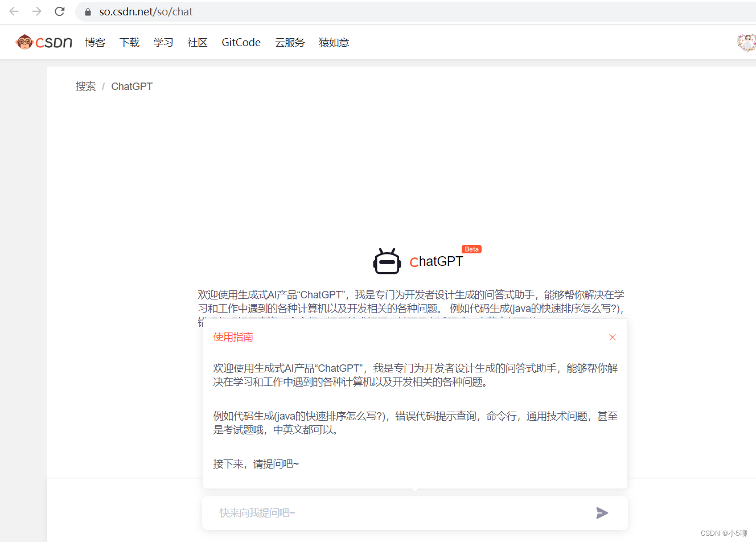Go to 搜索 breadcrumb link

[x=85, y=87]
